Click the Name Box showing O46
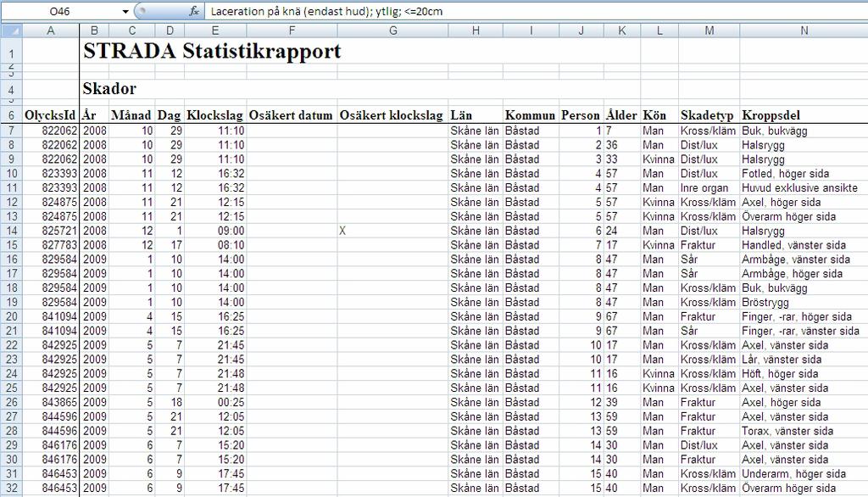 click(x=60, y=12)
